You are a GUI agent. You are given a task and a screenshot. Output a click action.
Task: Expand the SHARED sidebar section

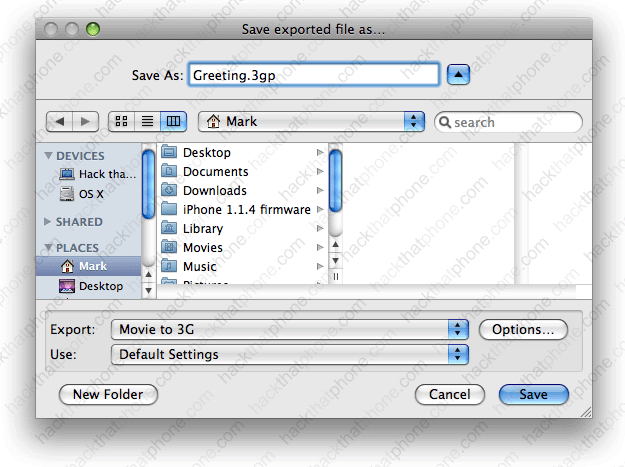[x=48, y=222]
